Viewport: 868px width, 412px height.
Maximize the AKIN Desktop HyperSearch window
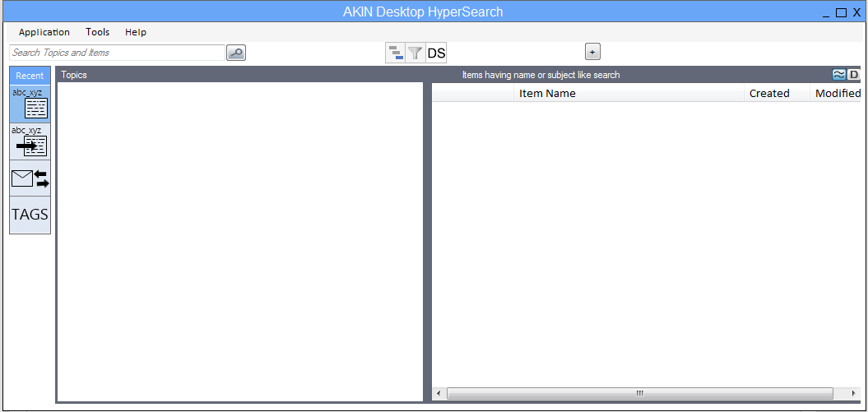point(841,12)
